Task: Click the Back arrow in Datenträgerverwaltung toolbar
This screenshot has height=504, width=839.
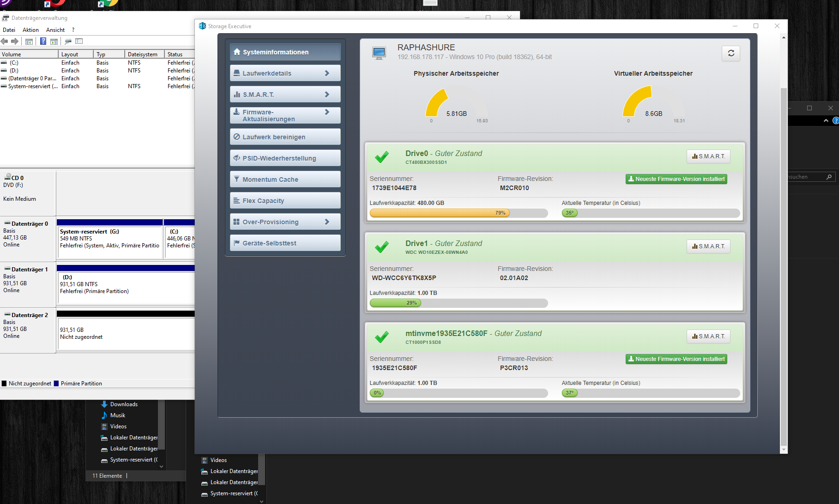Action: point(4,42)
